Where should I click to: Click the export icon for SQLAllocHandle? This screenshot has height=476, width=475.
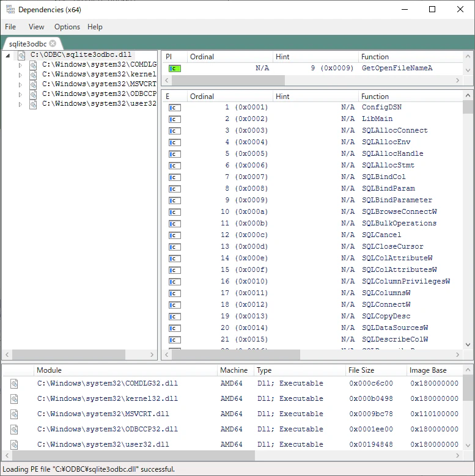click(x=175, y=154)
